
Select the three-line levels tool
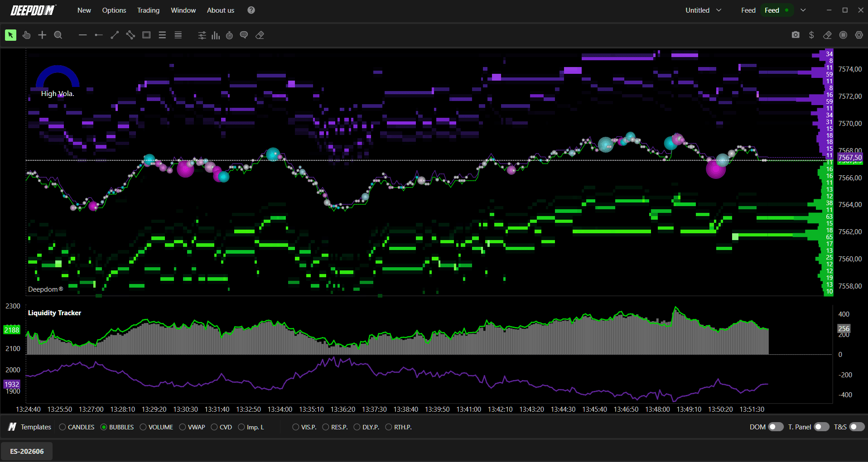(x=162, y=35)
